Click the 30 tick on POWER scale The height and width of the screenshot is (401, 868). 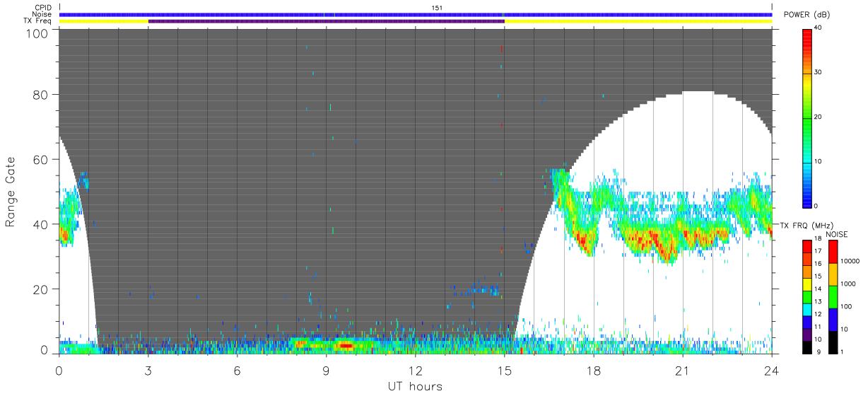[x=818, y=73]
